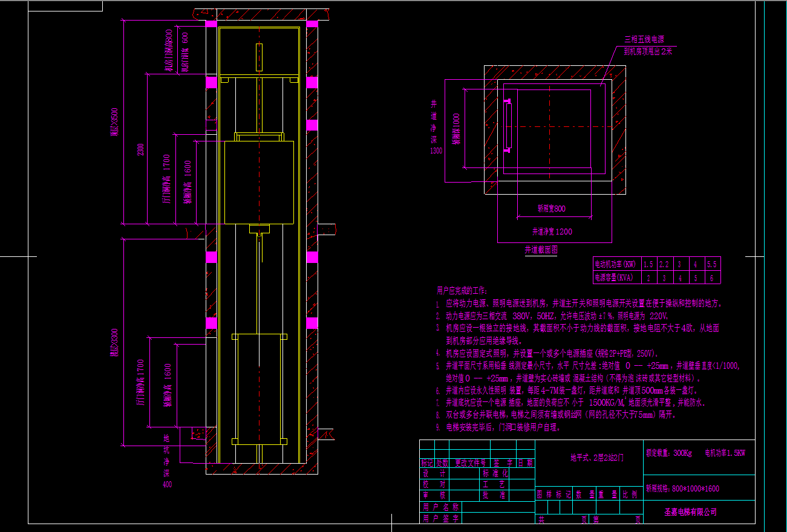The height and width of the screenshot is (532, 787).
Task: Click the drawing title "地平式、2层2站2门"
Action: (x=596, y=458)
